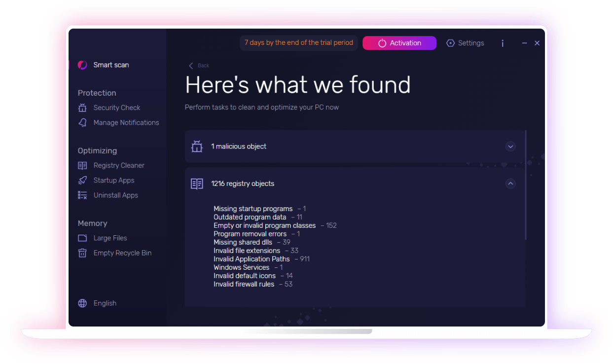Click the Manage Notifications bell icon
The image size is (613, 364).
pyautogui.click(x=82, y=123)
